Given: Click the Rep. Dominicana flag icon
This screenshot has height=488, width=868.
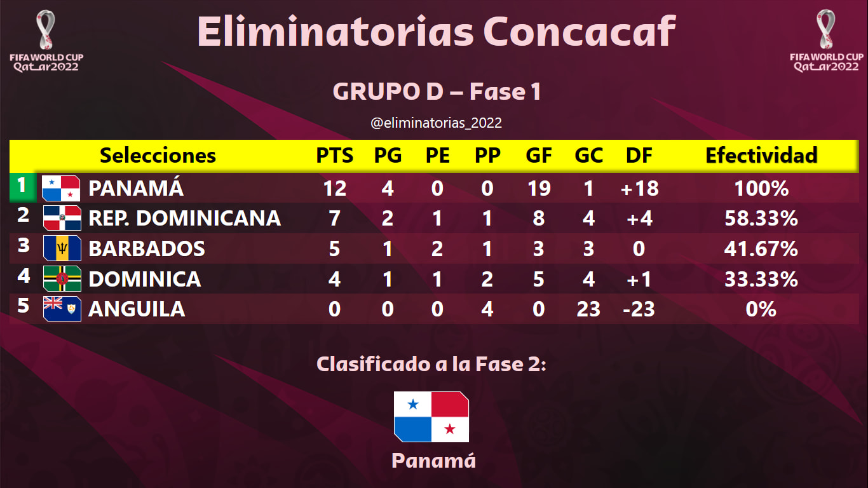Looking at the screenshot, I should pos(62,218).
